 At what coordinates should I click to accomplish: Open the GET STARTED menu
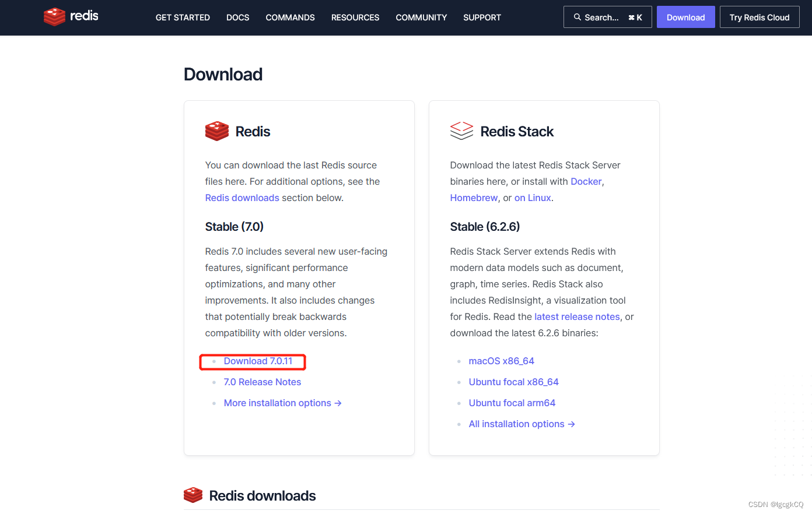pyautogui.click(x=183, y=17)
